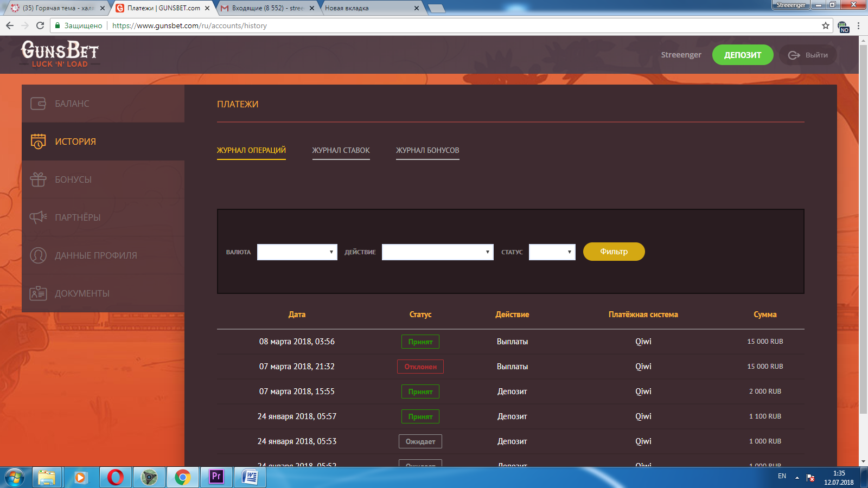Image resolution: width=868 pixels, height=488 pixels.
Task: Open the Action Center flag icon in tray
Action: (x=810, y=477)
